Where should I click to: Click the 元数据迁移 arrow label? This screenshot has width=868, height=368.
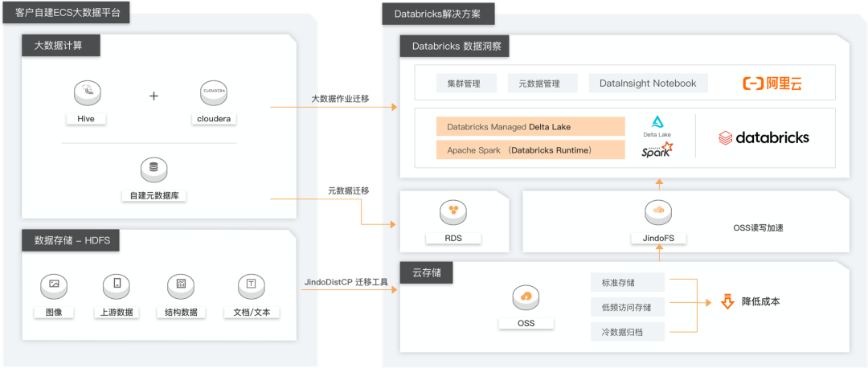[348, 190]
